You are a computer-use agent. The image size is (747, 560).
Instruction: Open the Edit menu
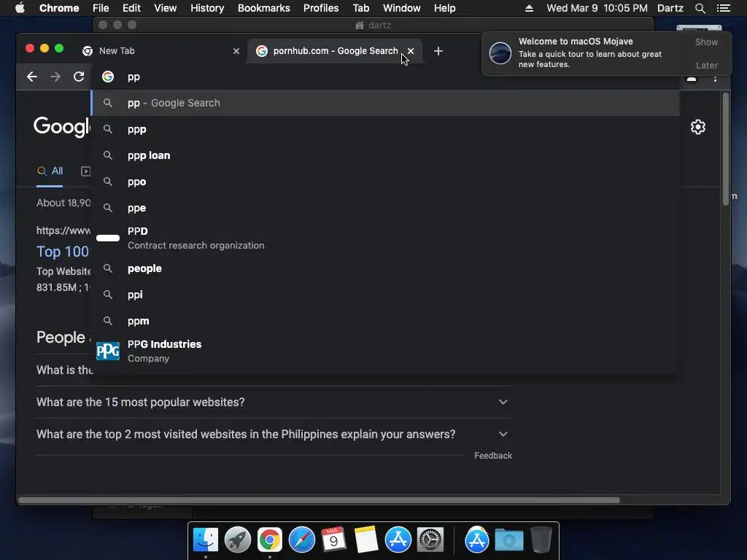[x=131, y=8]
